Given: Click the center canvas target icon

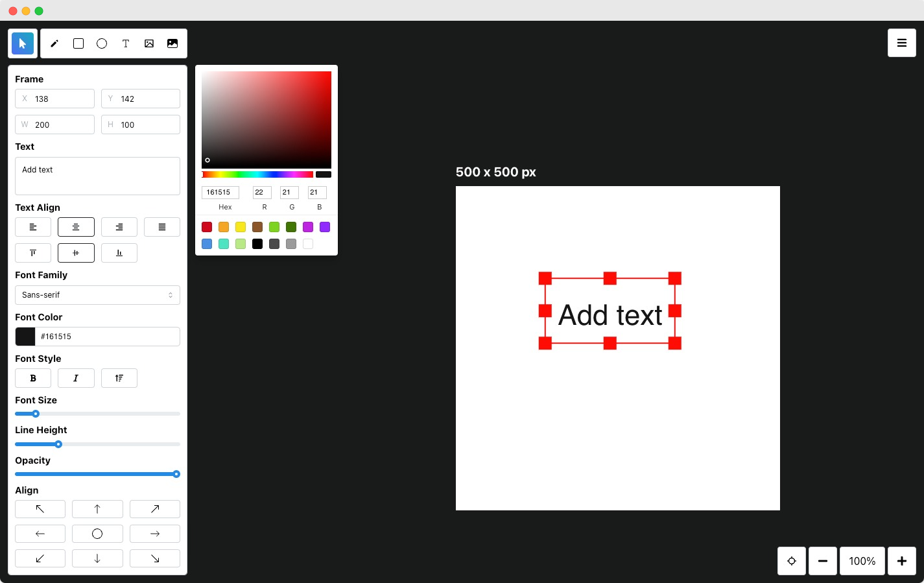Looking at the screenshot, I should [x=792, y=561].
